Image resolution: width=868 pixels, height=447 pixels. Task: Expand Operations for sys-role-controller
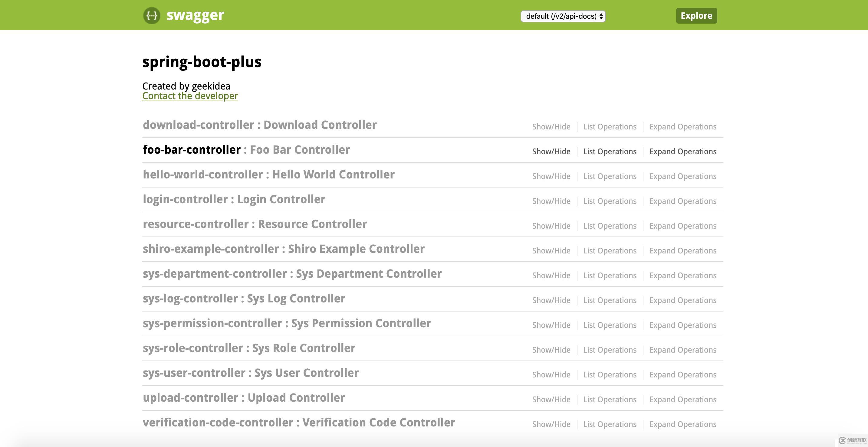pos(683,350)
